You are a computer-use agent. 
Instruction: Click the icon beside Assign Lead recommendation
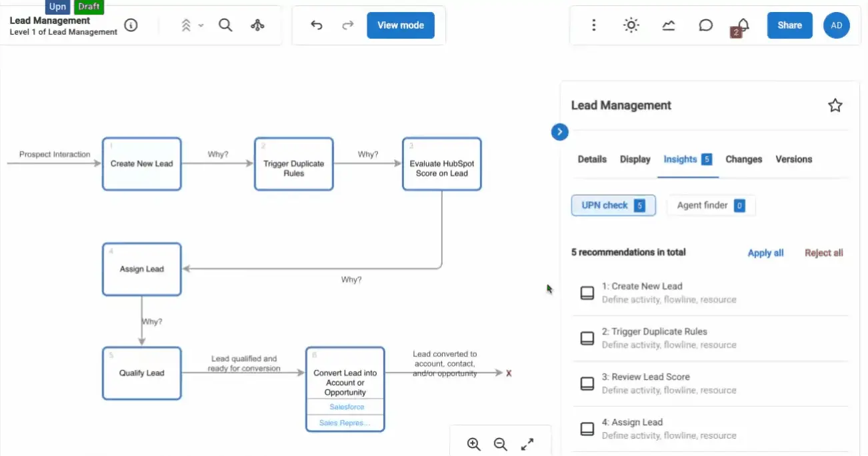point(587,429)
